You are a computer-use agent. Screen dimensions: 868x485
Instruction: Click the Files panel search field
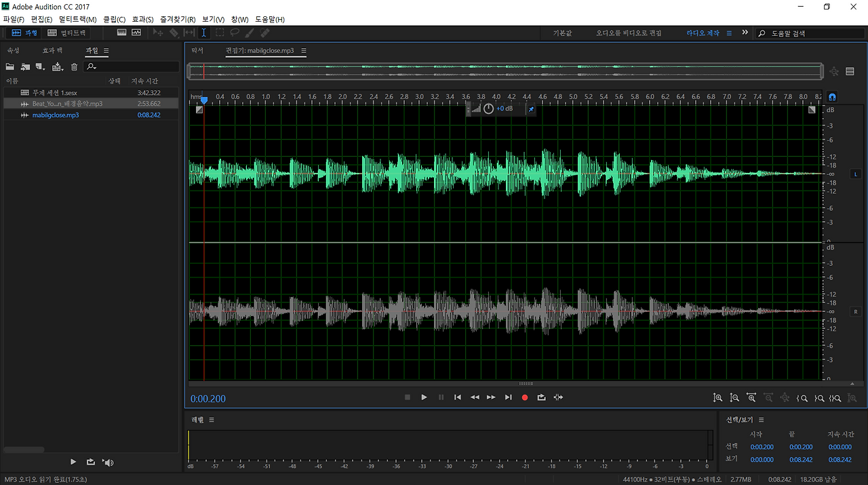click(132, 66)
